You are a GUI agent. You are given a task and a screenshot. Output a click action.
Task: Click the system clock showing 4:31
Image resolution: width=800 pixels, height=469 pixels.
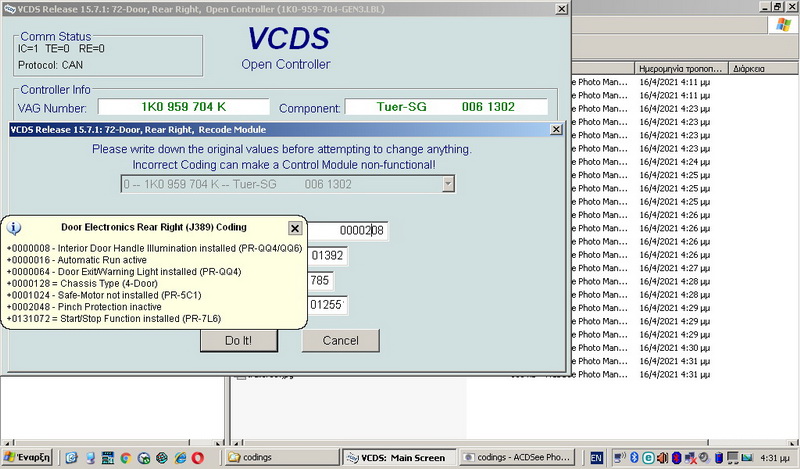click(x=775, y=458)
